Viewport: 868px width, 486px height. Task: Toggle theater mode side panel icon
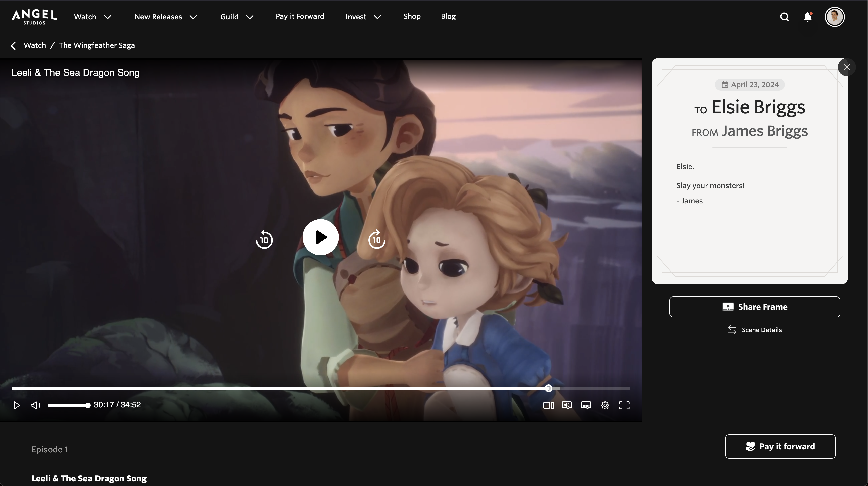point(549,405)
